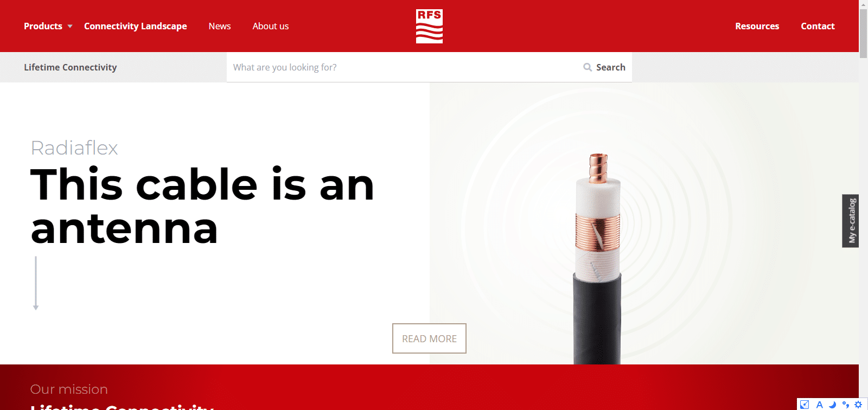Open the My e-catalog side tab
Viewport: 868px width, 410px height.
coord(851,221)
